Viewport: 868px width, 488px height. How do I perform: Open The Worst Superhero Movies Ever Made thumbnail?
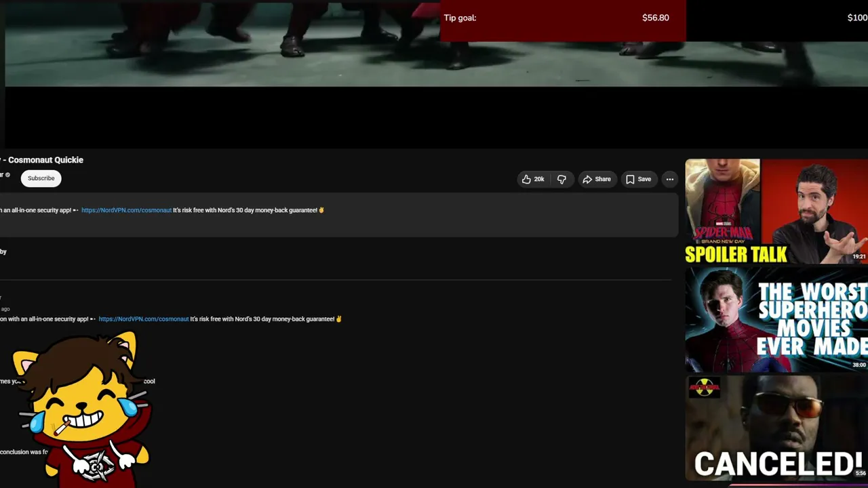[x=776, y=319]
